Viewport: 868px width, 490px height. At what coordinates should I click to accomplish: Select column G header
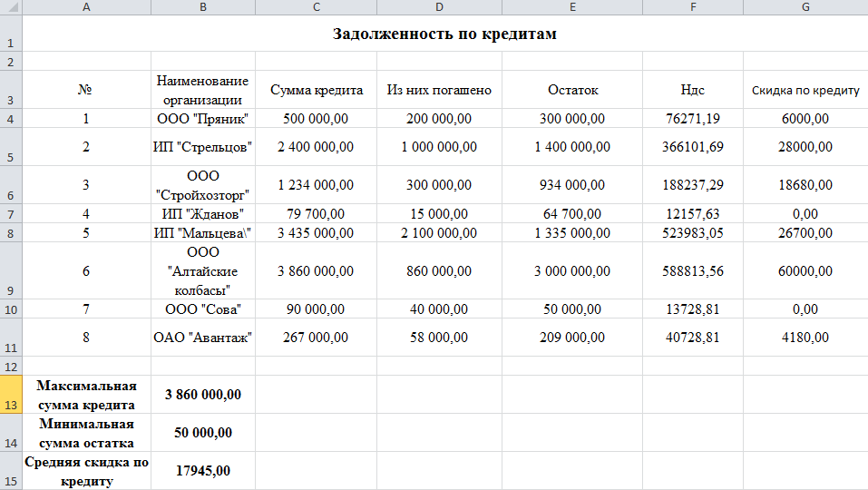click(x=805, y=6)
